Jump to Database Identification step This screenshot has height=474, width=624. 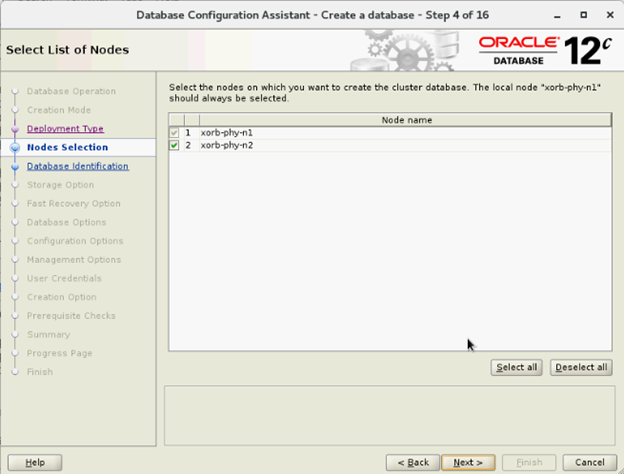coord(78,166)
